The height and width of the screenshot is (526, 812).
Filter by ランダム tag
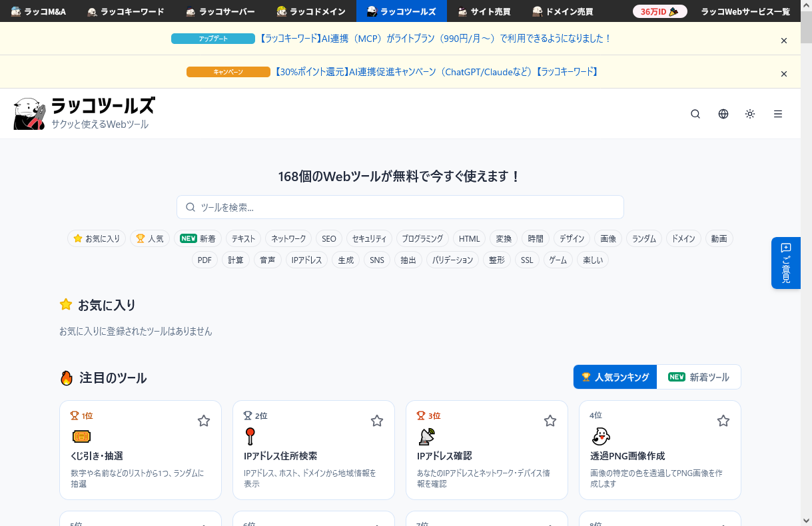[644, 238]
